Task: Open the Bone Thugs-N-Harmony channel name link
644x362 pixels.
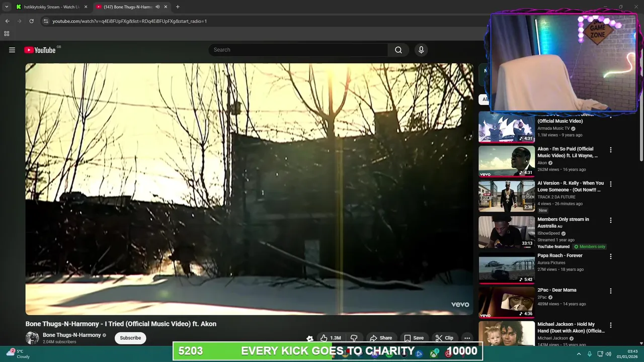Action: (72, 335)
